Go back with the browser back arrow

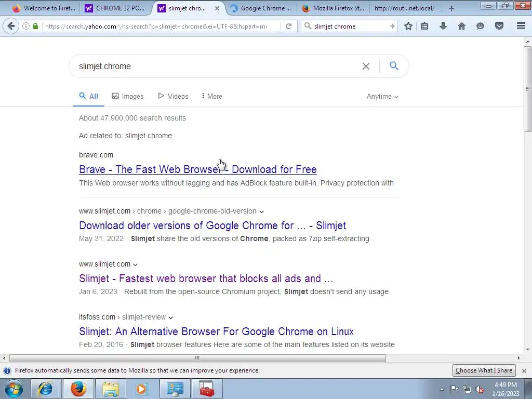coord(11,26)
